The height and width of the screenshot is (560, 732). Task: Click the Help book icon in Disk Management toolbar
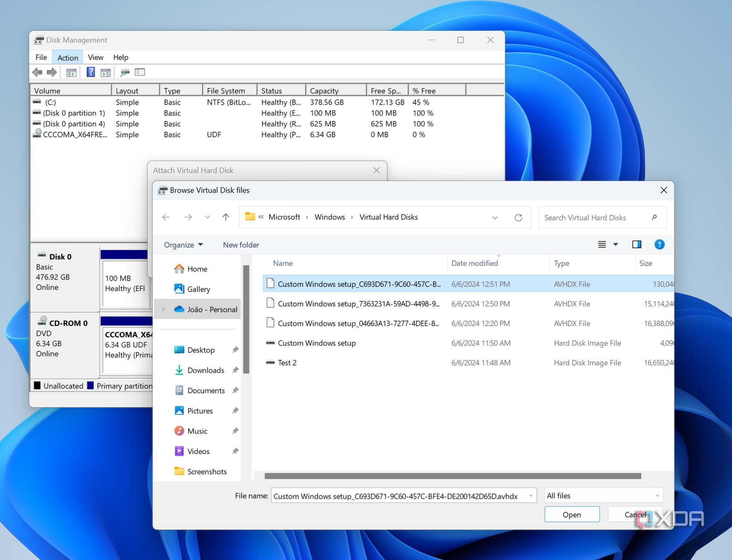pos(91,72)
